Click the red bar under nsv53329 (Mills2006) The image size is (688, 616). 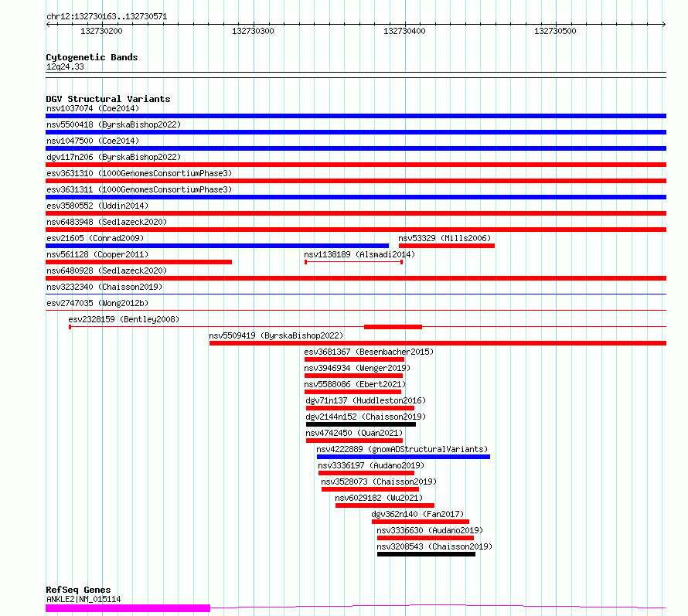(x=447, y=246)
